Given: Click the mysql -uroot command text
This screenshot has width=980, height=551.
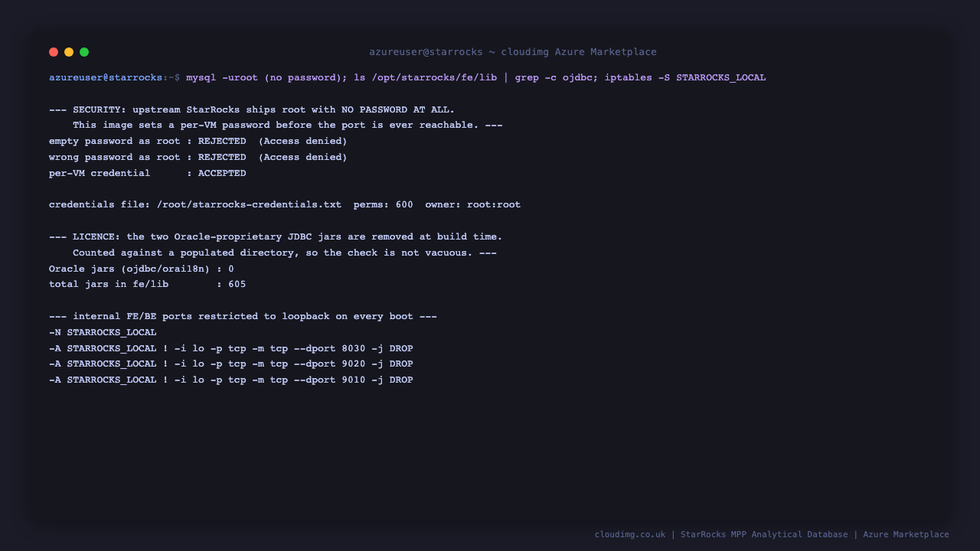Looking at the screenshot, I should (476, 78).
